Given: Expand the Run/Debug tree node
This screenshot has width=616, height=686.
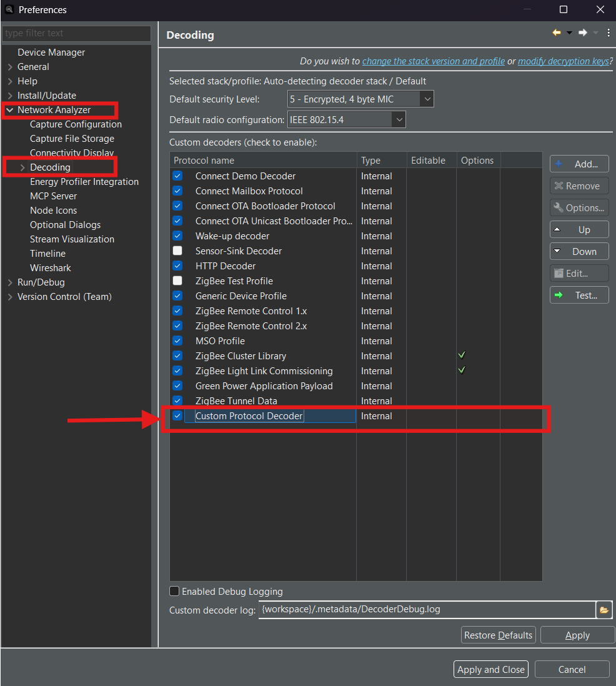Looking at the screenshot, I should click(x=10, y=282).
